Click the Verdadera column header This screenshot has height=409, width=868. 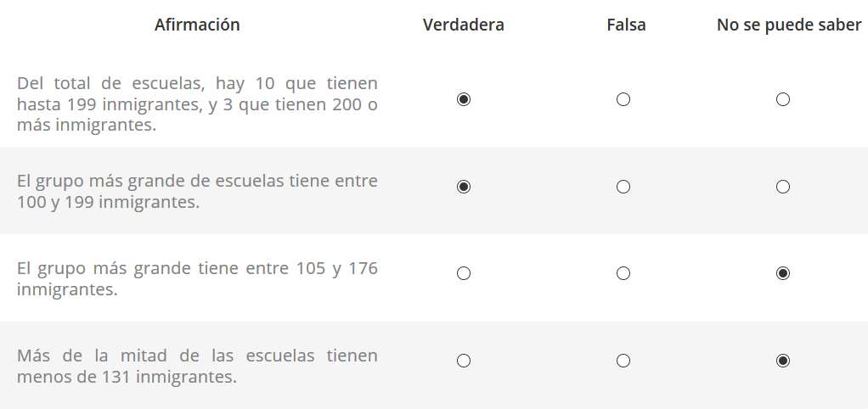(x=464, y=25)
